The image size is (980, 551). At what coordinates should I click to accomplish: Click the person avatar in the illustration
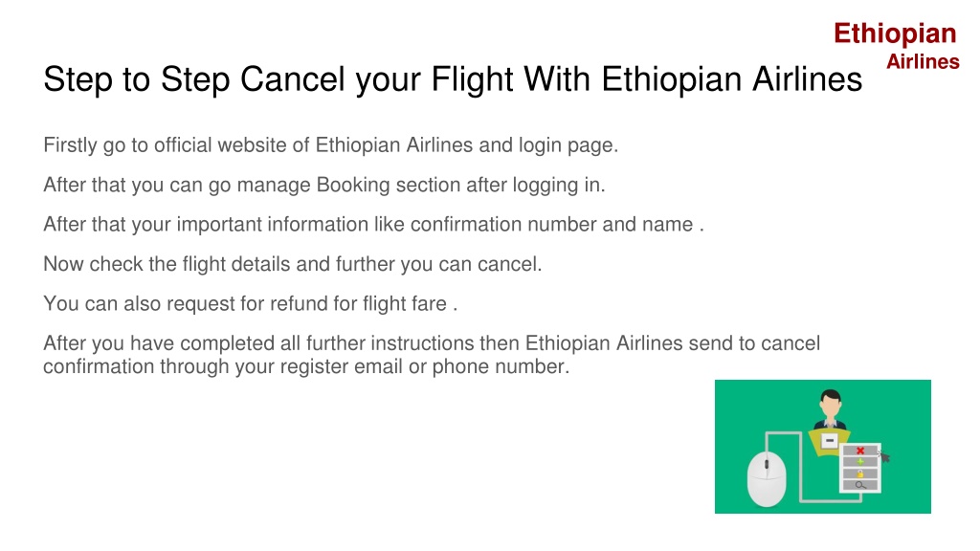830,409
